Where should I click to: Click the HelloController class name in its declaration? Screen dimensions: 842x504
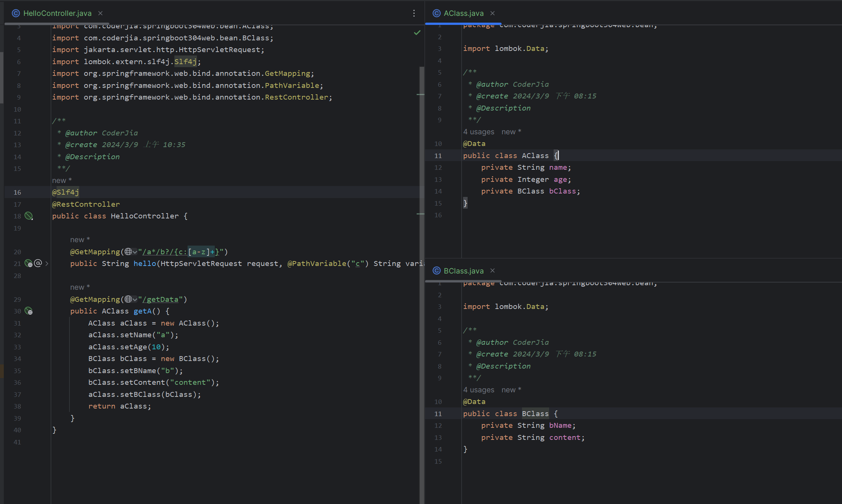pyautogui.click(x=145, y=216)
